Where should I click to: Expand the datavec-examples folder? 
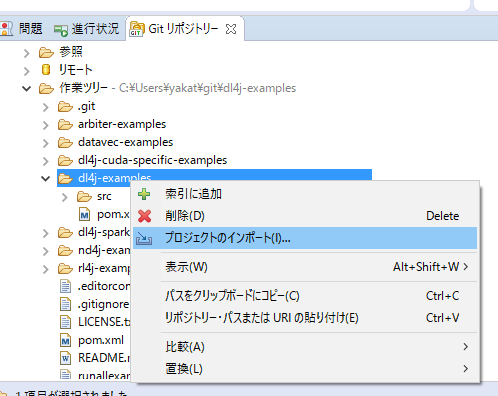46,143
